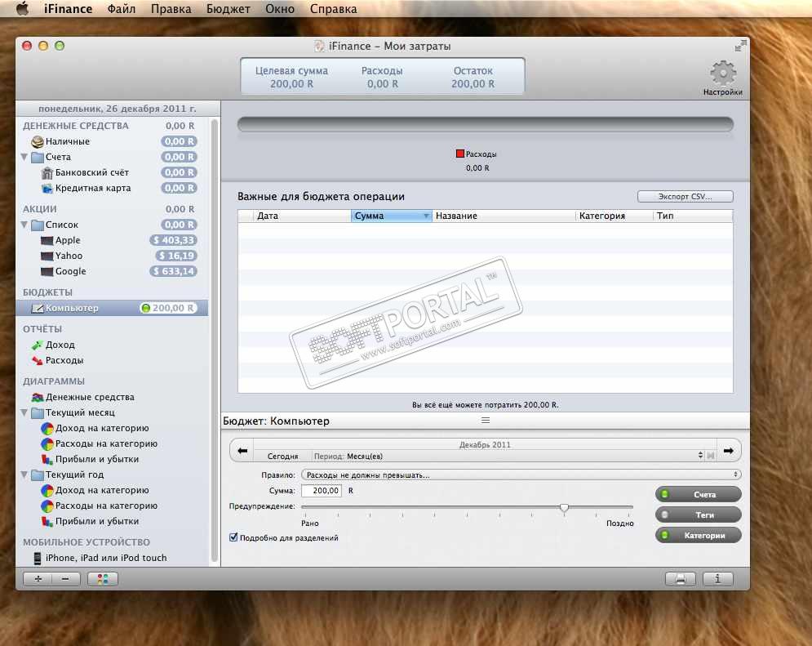The image size is (812, 646).
Task: Collapse the Счета folder
Action: click(24, 157)
